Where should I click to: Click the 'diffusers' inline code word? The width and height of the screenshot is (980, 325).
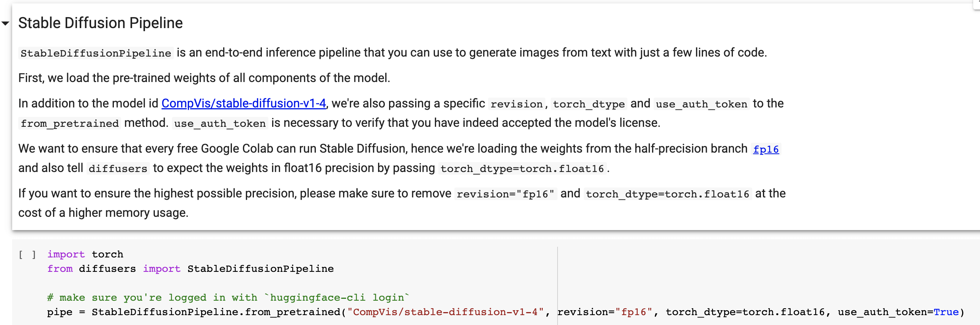pos(118,168)
